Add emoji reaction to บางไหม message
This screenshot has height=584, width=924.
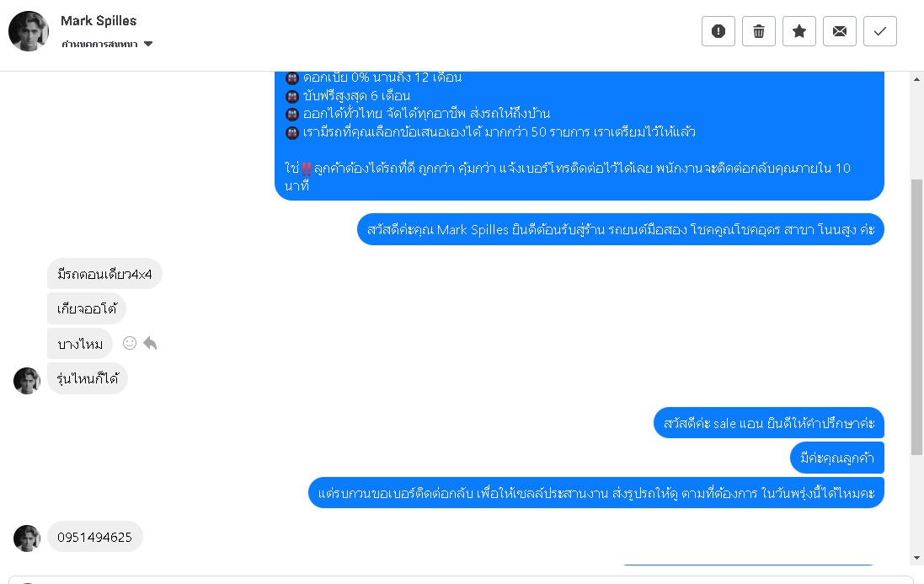[x=130, y=343]
